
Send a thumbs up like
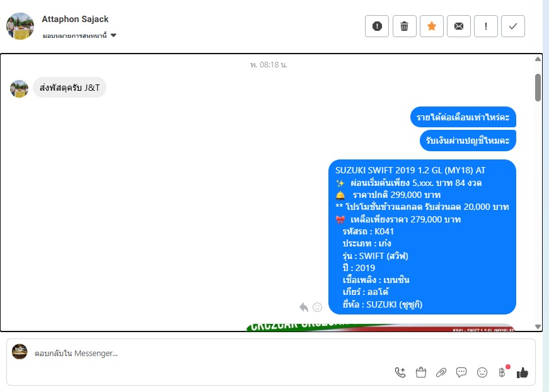pyautogui.click(x=523, y=372)
